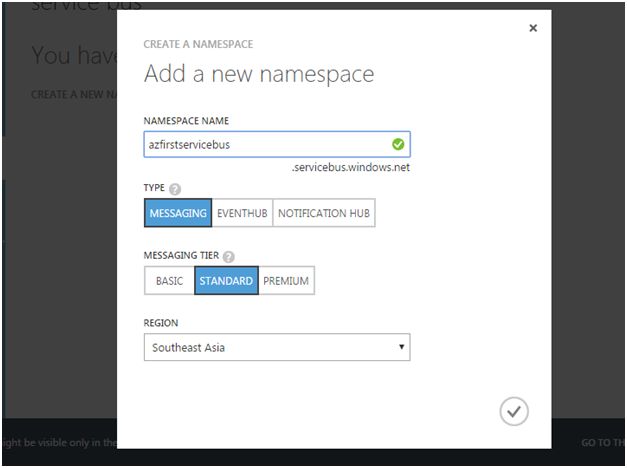Click the REGION field label
This screenshot has height=468, width=627.
click(x=163, y=324)
